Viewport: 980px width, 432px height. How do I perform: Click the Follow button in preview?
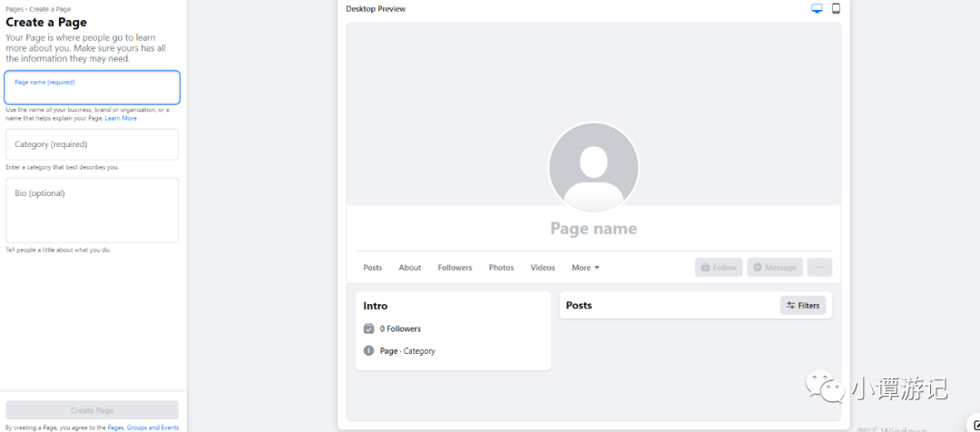tap(719, 267)
